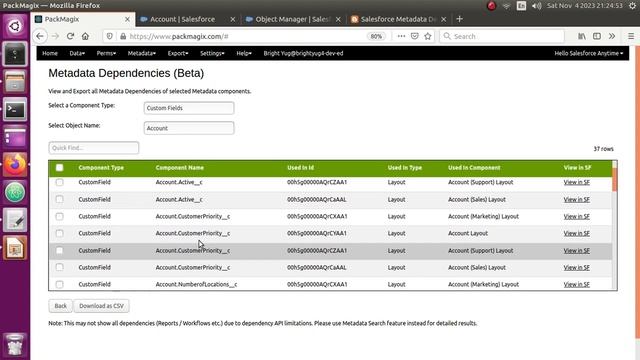Click the Bright Yug org name in navbar

pyautogui.click(x=303, y=53)
